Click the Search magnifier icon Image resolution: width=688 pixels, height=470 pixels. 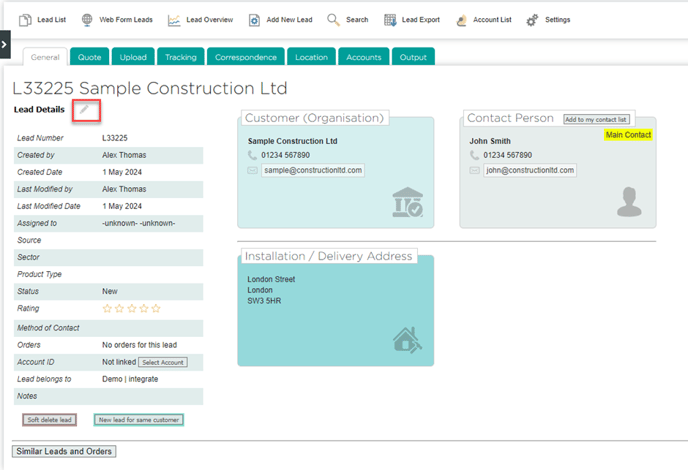click(x=333, y=20)
